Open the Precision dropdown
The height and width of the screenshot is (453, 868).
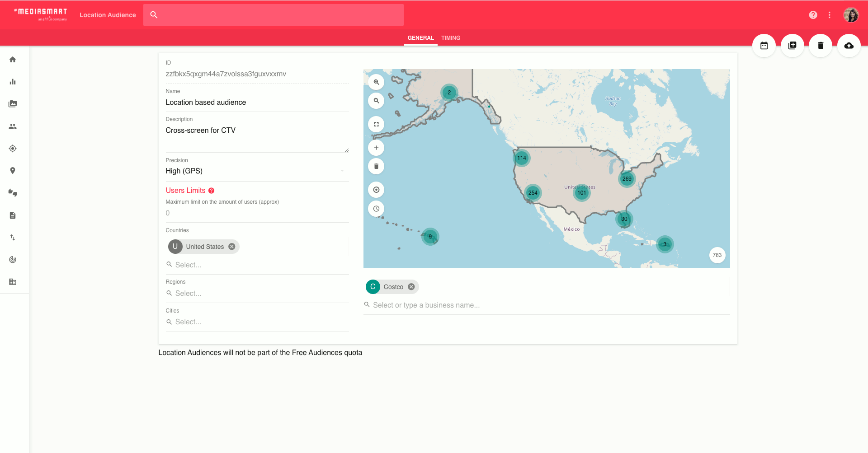tap(257, 171)
